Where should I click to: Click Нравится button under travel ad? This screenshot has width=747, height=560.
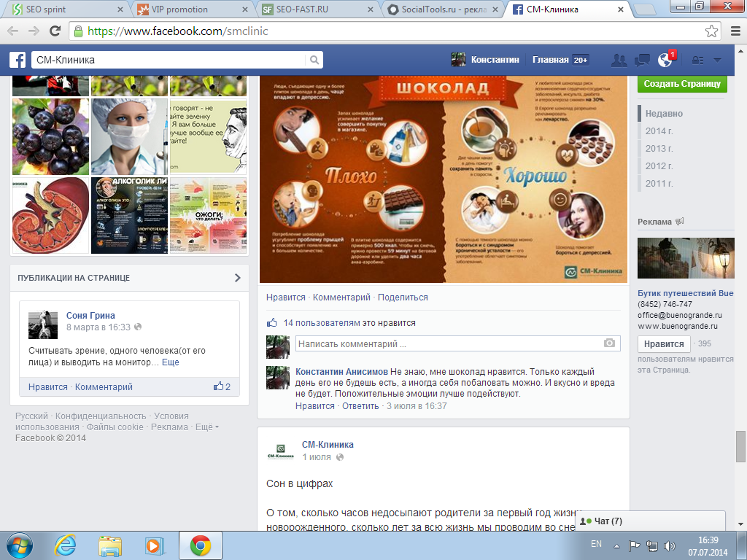(664, 344)
